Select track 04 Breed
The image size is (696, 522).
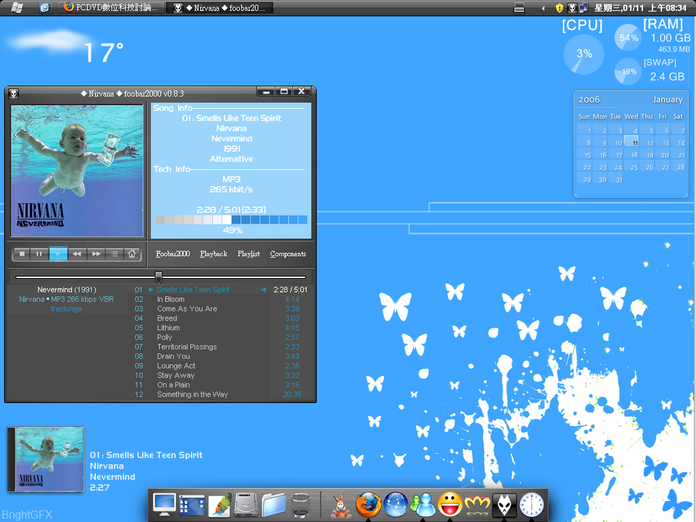click(221, 318)
